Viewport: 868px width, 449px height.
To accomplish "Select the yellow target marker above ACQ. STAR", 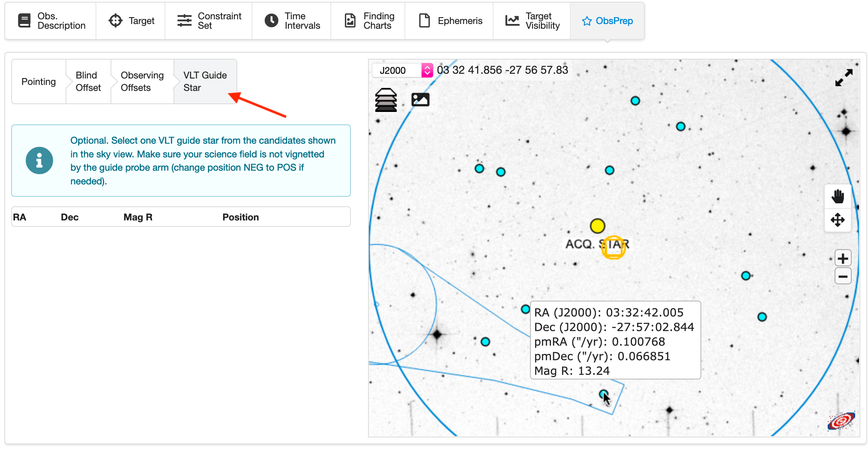I will (597, 226).
